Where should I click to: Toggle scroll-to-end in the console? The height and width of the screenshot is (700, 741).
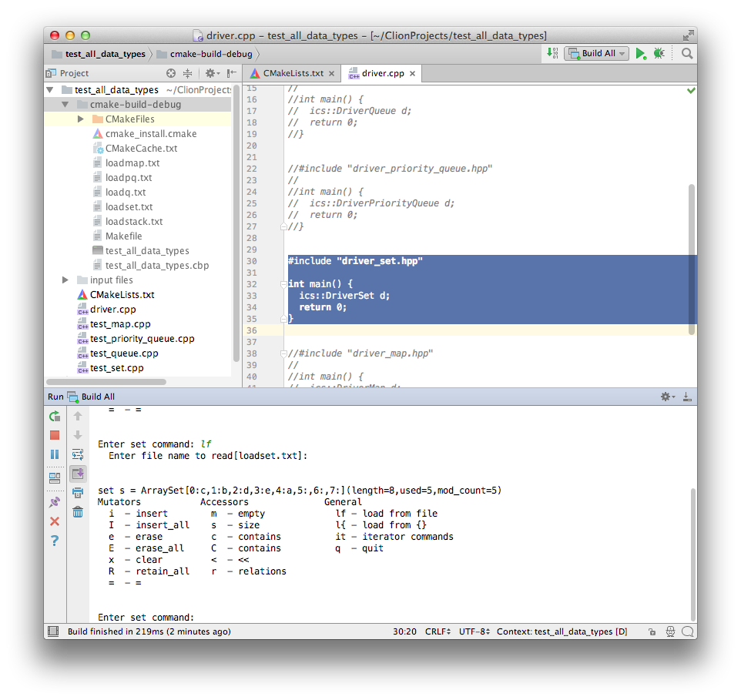pyautogui.click(x=77, y=473)
